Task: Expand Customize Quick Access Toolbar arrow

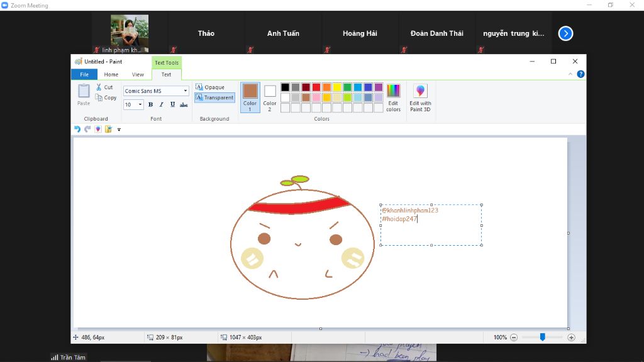Action: (x=119, y=129)
